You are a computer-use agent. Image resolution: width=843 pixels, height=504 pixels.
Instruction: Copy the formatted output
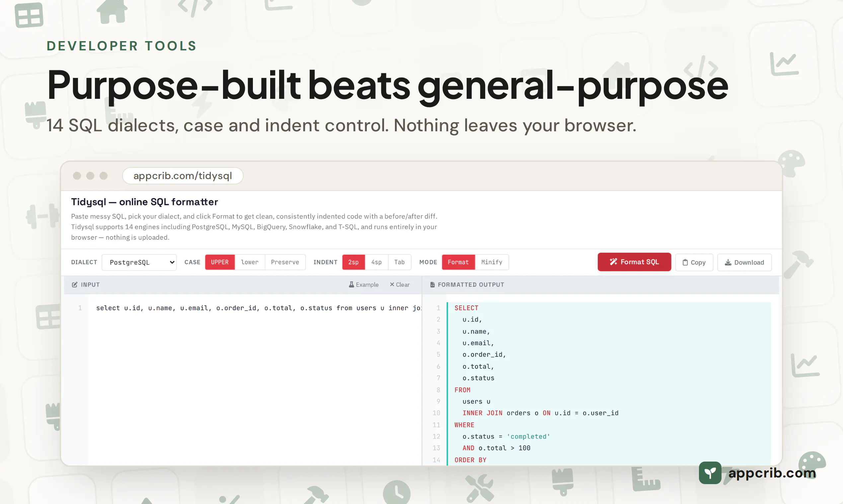694,263
